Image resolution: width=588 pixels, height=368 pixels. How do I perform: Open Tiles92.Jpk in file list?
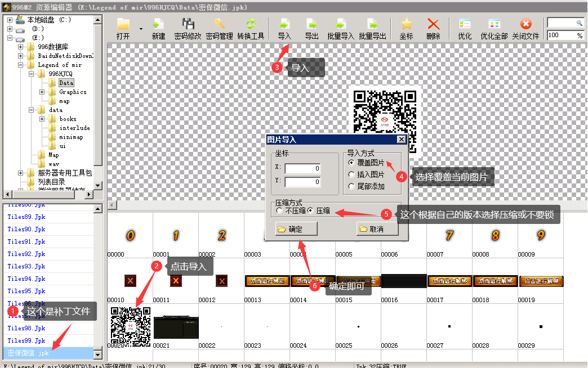point(26,254)
